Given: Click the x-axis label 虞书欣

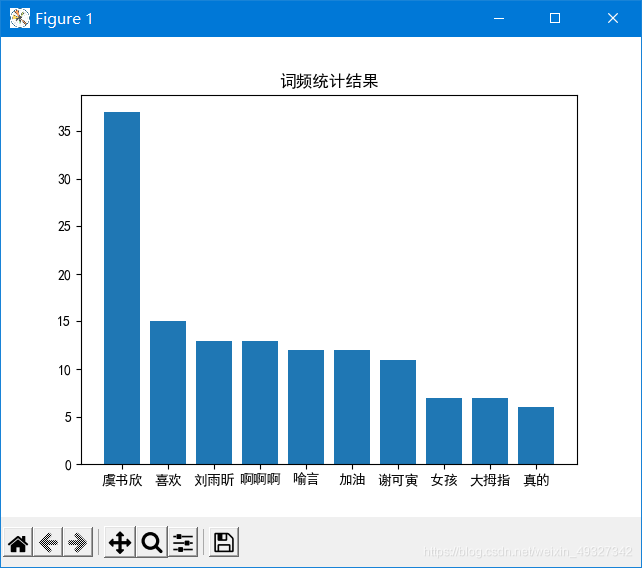Looking at the screenshot, I should (122, 480).
